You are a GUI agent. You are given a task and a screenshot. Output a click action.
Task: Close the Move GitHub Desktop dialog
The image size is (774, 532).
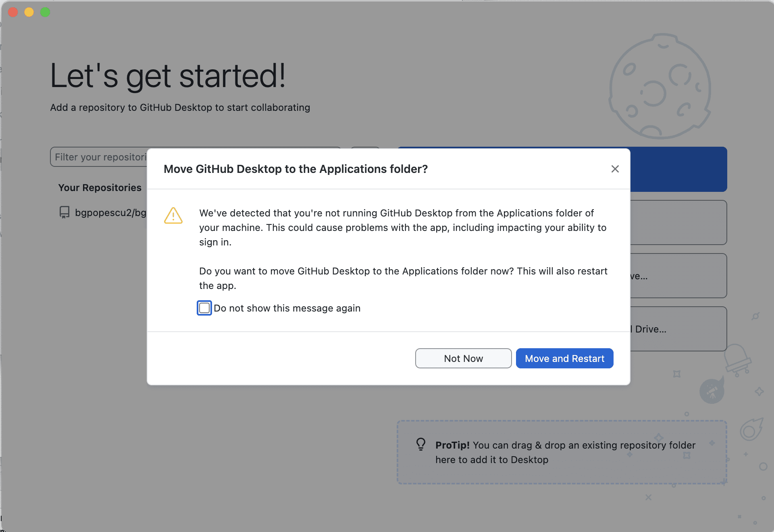tap(615, 169)
